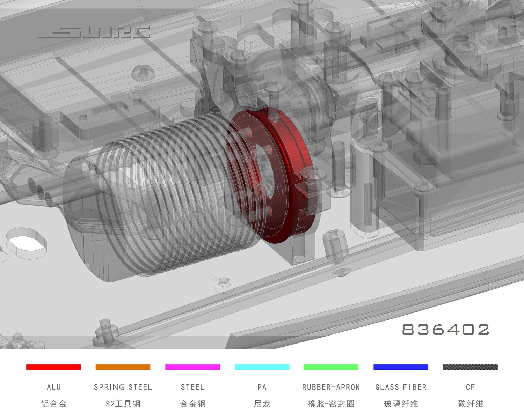Click the Chinese label 铝合金

pos(54,404)
